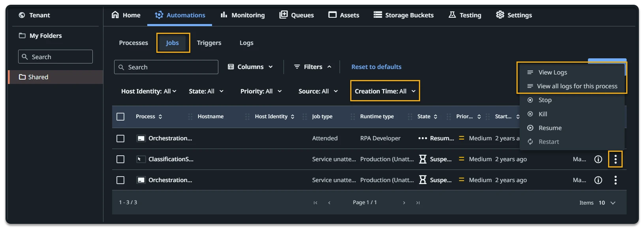Go to last page of results
Screen dimensions: 644x229
tap(418, 203)
